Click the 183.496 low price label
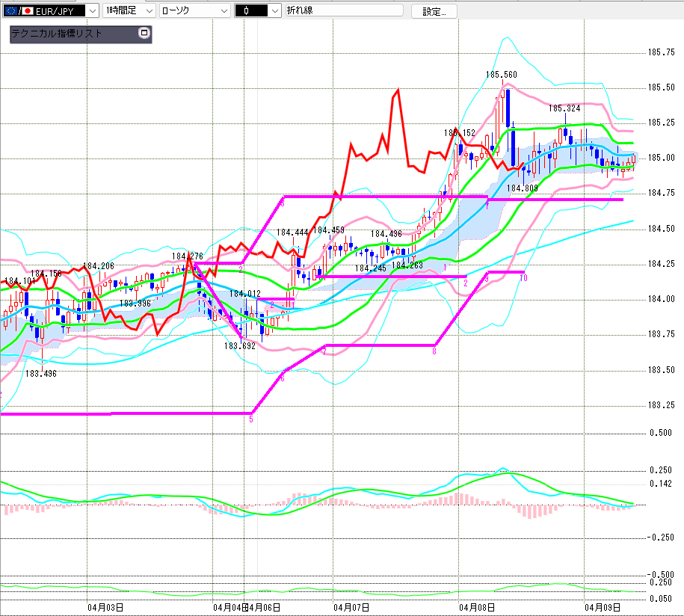The height and width of the screenshot is (616, 684). [40, 374]
